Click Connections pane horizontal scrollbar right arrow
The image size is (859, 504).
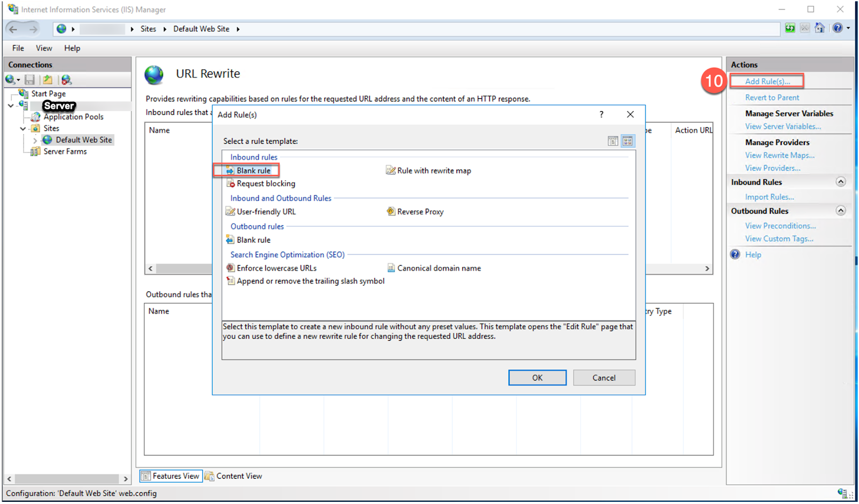[x=126, y=479]
